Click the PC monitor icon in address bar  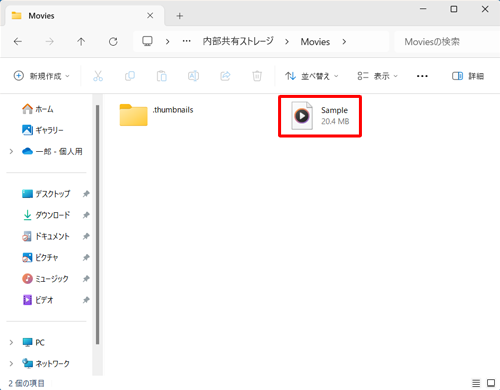(x=147, y=41)
